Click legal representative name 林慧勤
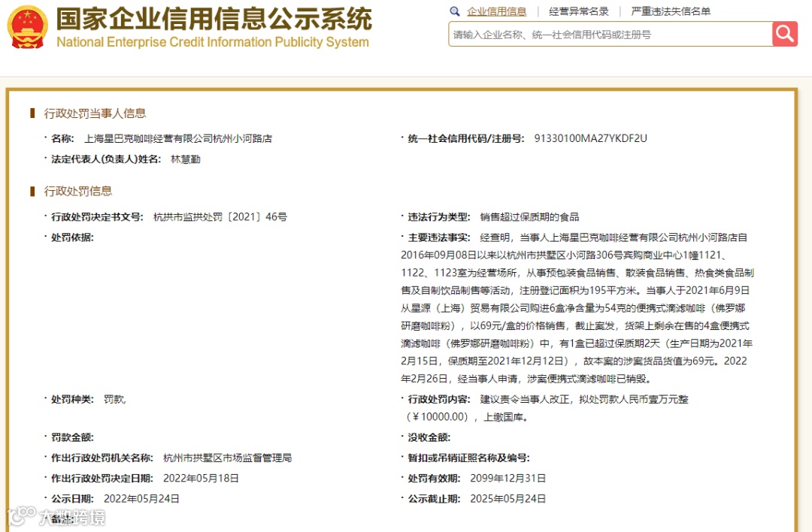 [186, 159]
